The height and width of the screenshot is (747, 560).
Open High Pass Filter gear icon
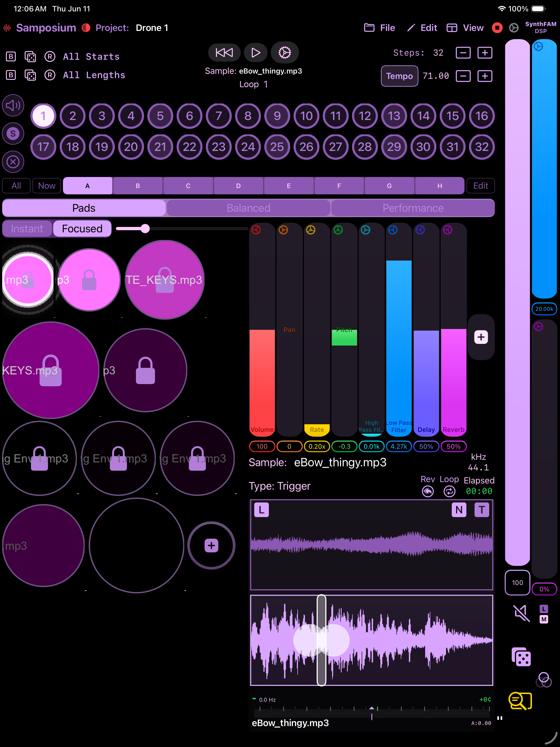(x=365, y=230)
